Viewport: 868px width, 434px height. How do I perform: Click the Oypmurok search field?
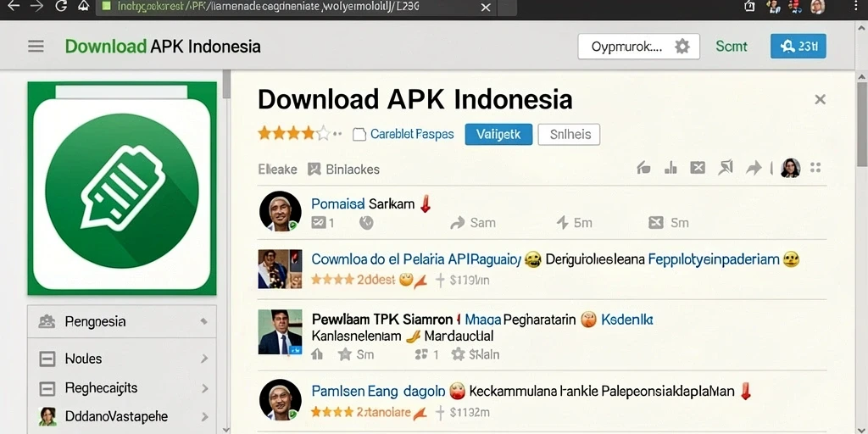click(x=638, y=47)
